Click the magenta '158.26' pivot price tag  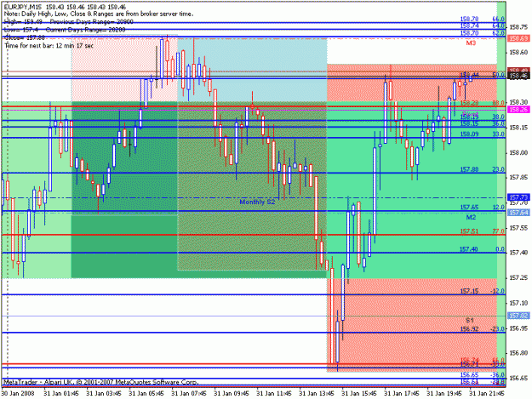518,110
